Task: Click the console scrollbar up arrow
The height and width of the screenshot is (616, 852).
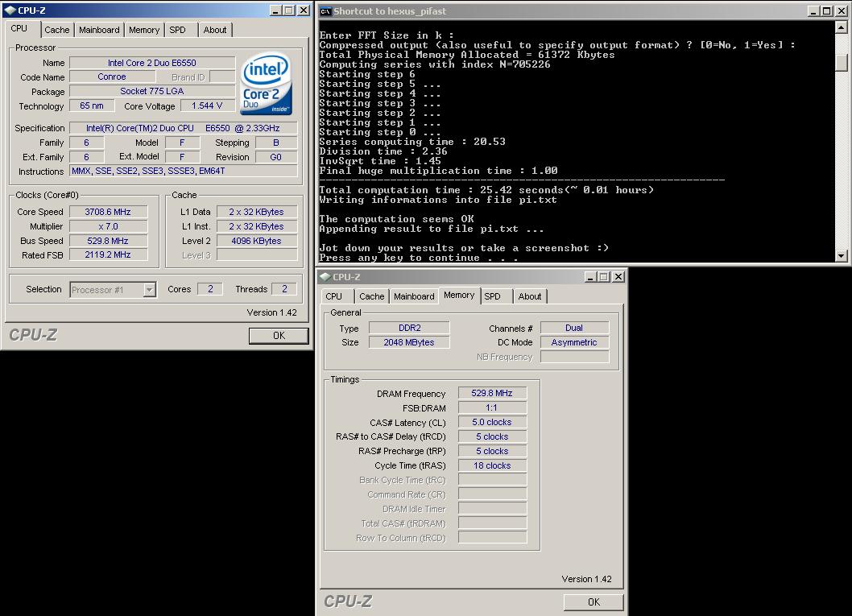Action: tap(842, 27)
